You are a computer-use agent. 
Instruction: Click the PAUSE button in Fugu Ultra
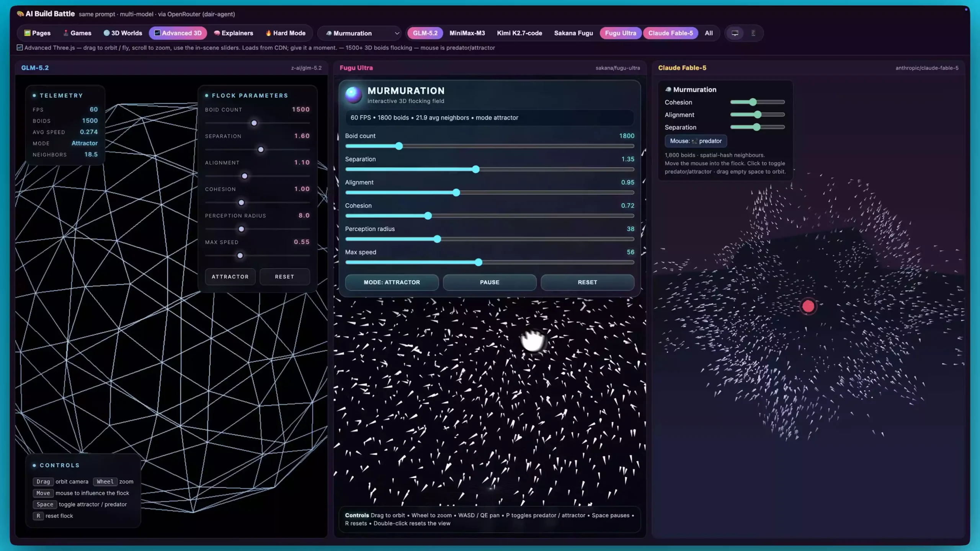coord(490,282)
